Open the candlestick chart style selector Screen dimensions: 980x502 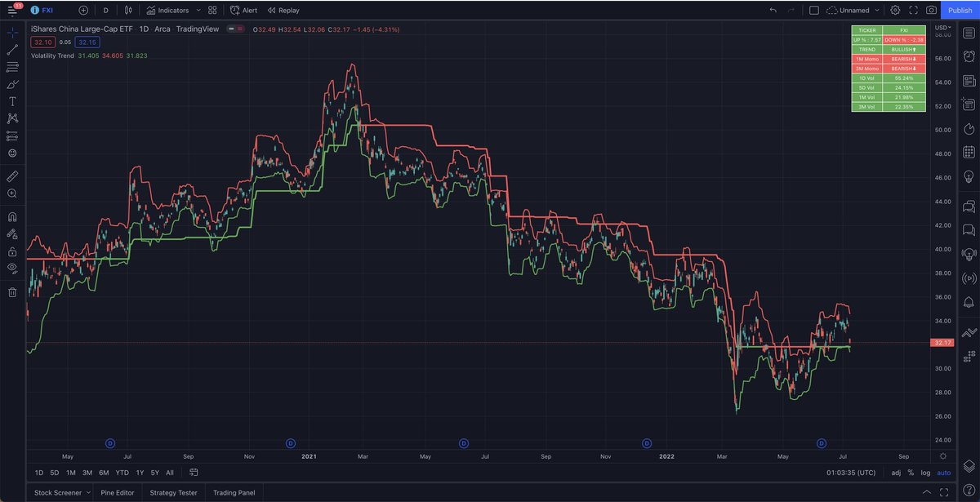click(128, 11)
